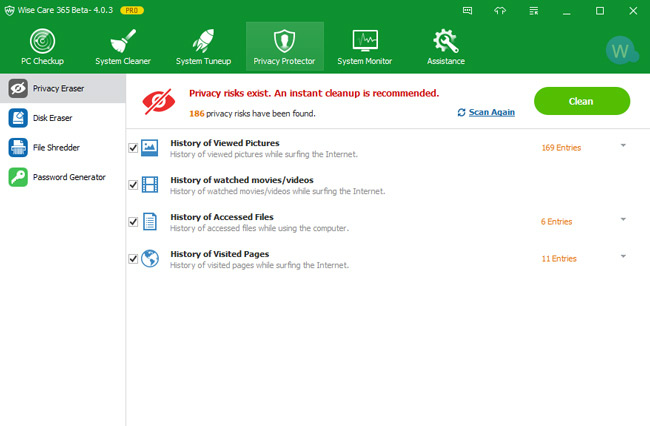
Task: Uncheck History of watched movies/videos checkbox
Action: 133,185
